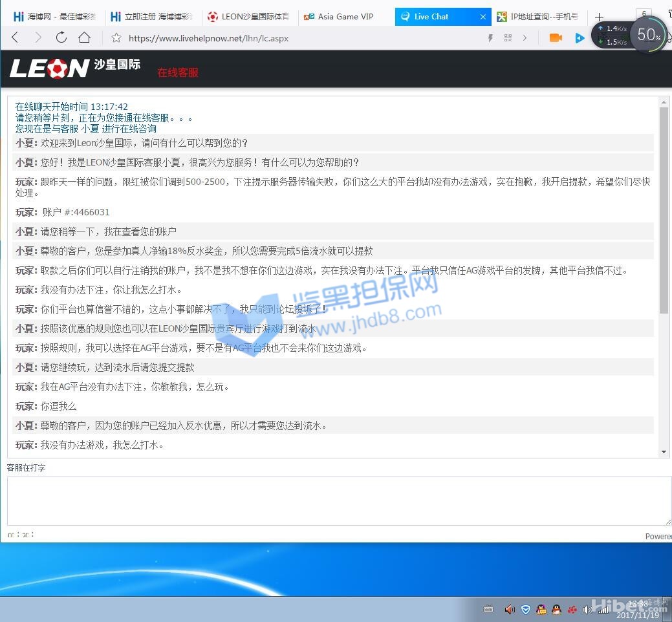Click the chat scrollbar down arrow

664,452
